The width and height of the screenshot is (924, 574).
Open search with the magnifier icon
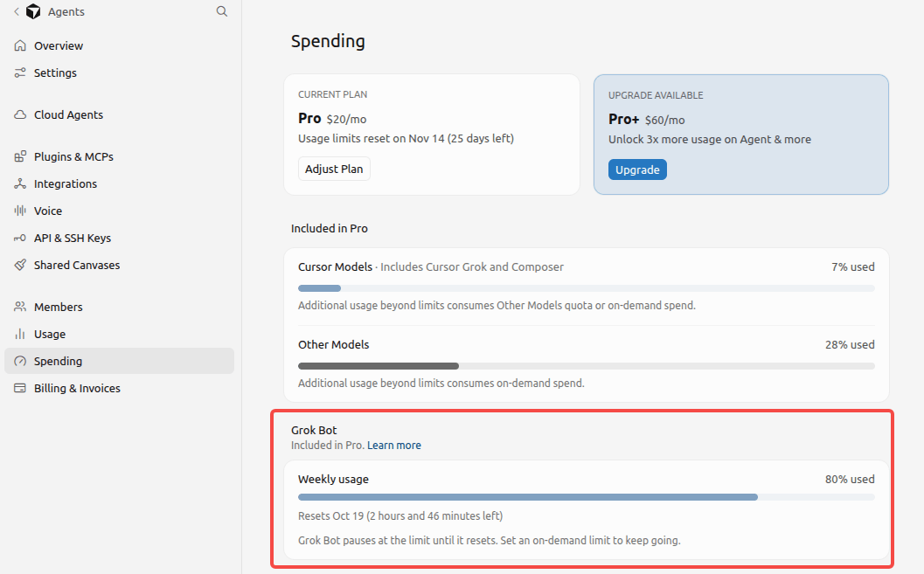(221, 11)
